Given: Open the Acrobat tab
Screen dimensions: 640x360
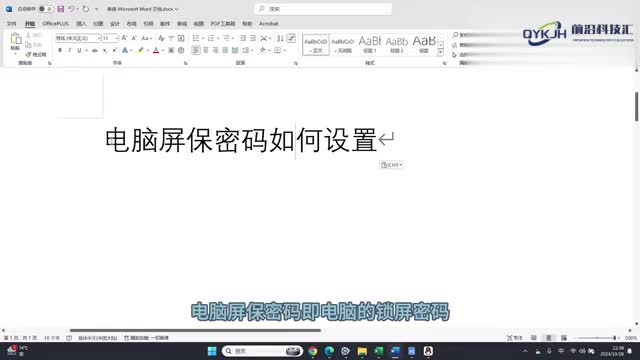Looking at the screenshot, I should [x=269, y=24].
